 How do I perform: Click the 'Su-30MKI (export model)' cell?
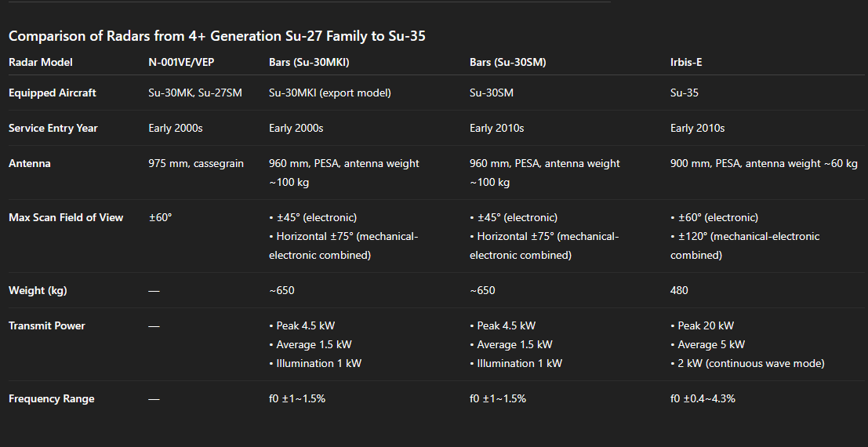[x=329, y=93]
